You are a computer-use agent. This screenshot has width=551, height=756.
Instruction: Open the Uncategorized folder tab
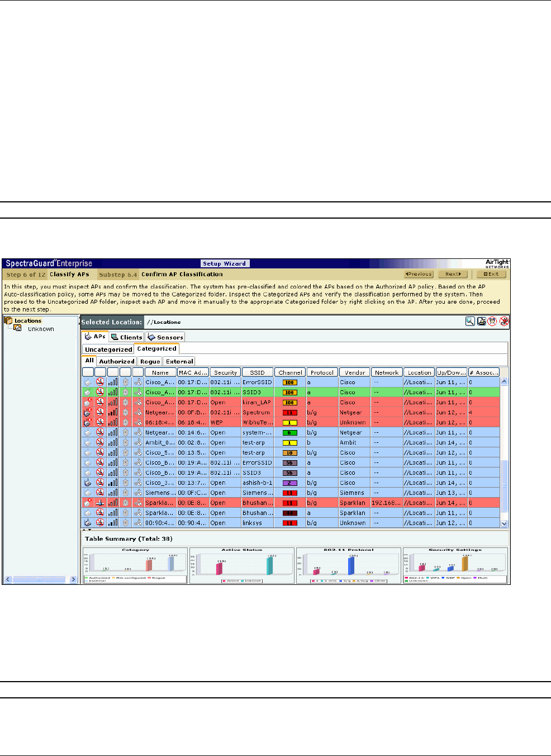pyautogui.click(x=108, y=349)
